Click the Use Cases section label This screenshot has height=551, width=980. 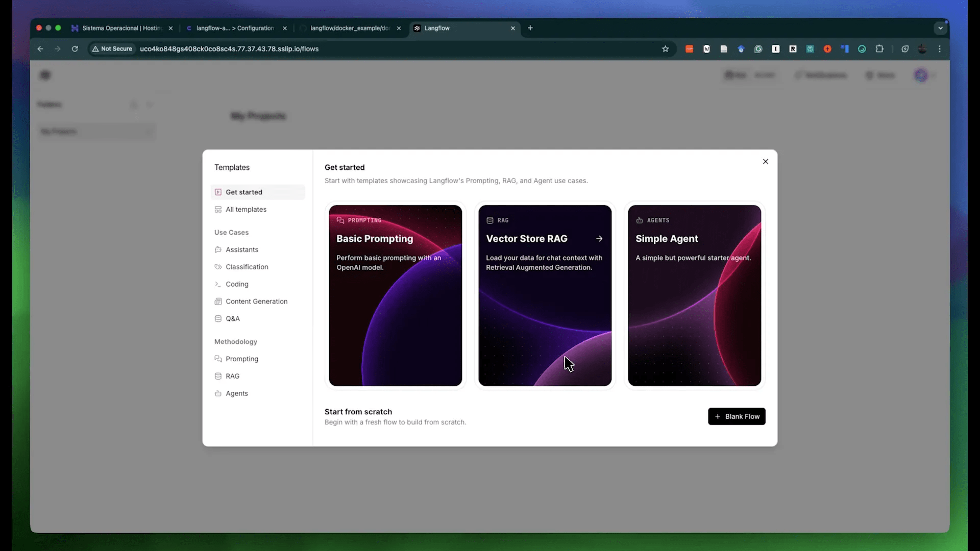pos(231,232)
